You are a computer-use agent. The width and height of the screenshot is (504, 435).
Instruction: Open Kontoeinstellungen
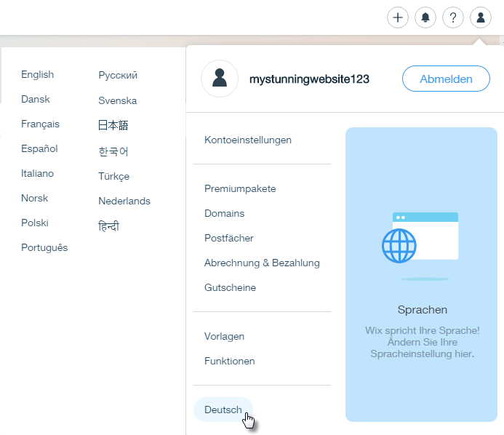click(248, 140)
